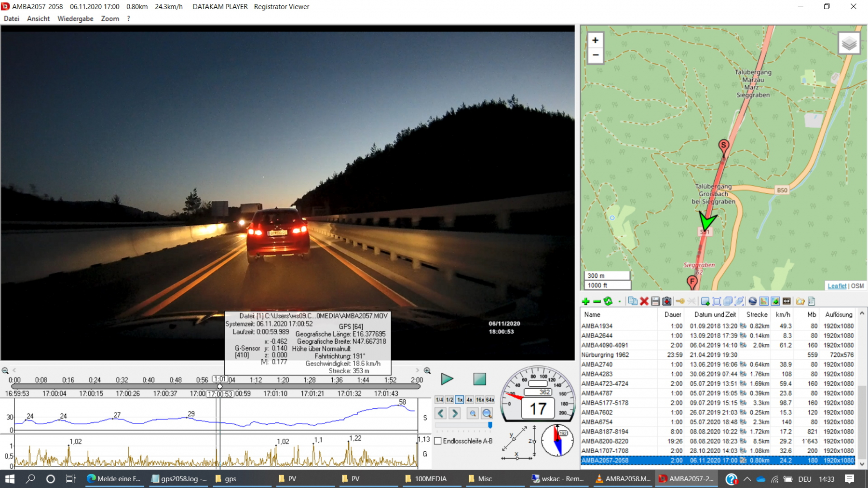Set playback speed to 4x

[x=470, y=400]
